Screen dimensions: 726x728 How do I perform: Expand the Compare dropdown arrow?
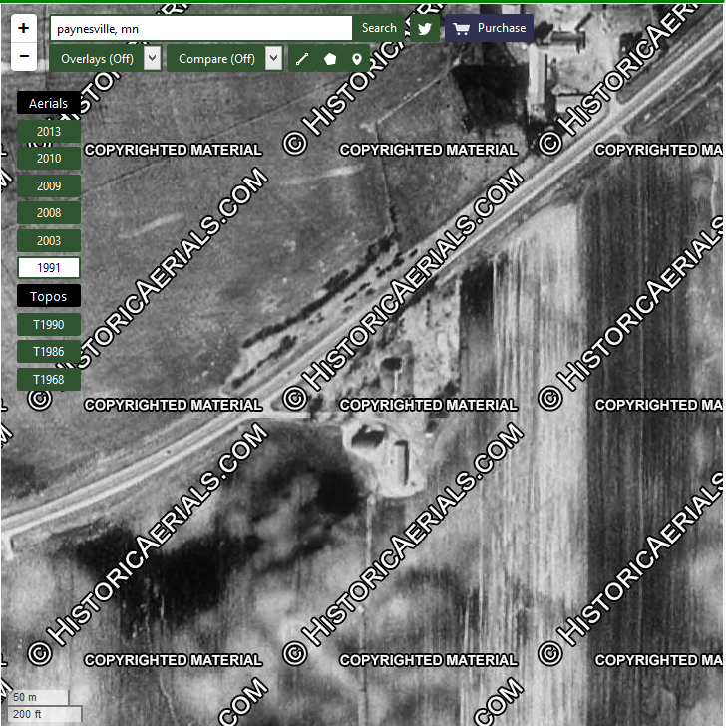click(273, 59)
